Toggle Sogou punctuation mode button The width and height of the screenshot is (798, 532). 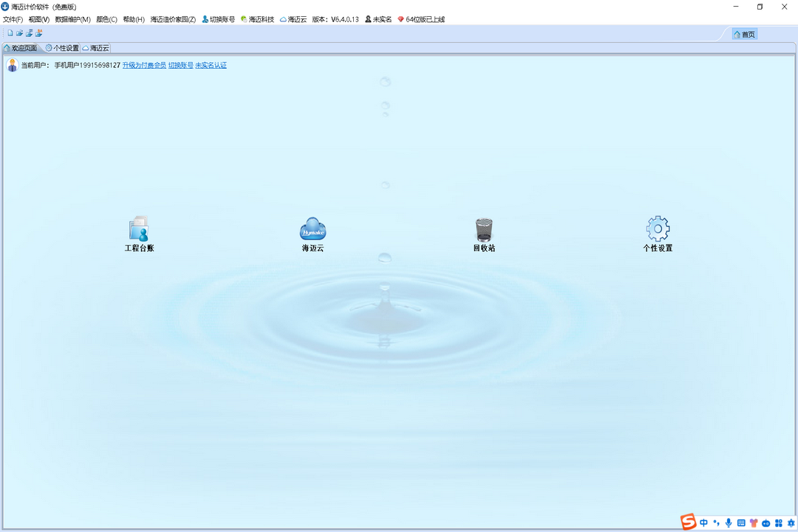click(x=716, y=523)
